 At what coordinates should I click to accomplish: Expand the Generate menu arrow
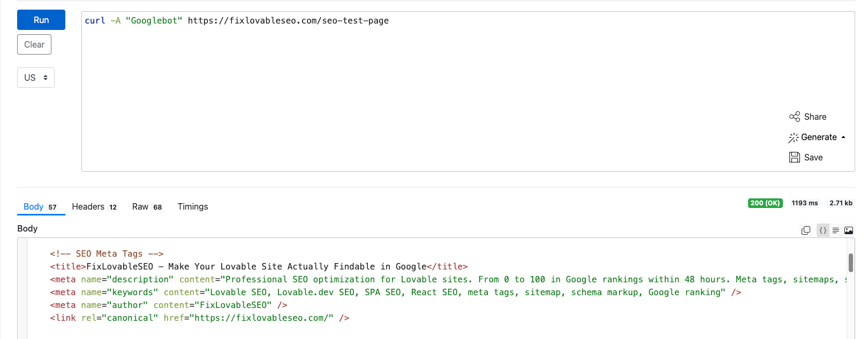pyautogui.click(x=843, y=137)
